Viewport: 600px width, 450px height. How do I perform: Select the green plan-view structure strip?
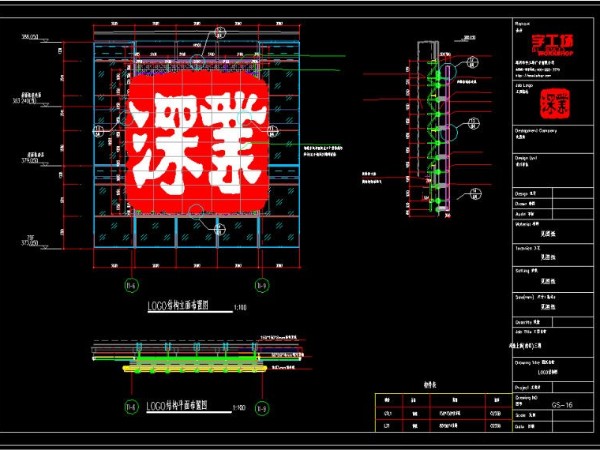(x=195, y=359)
